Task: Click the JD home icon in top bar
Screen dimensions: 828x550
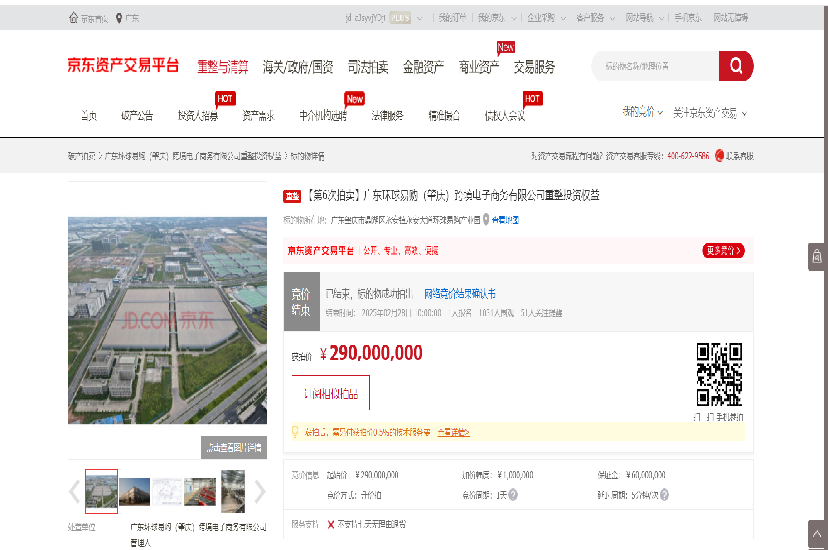Action: pos(73,18)
